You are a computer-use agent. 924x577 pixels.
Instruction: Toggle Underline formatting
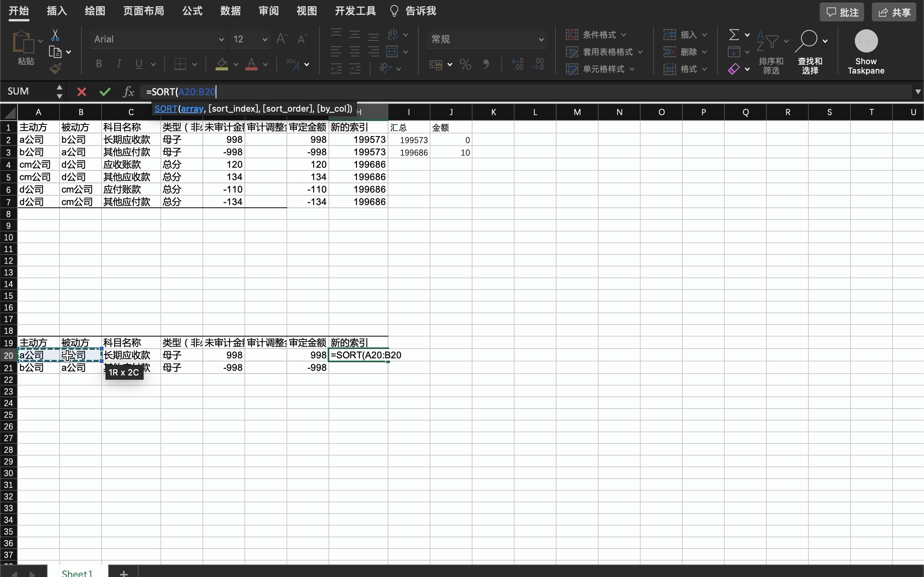[x=139, y=64]
